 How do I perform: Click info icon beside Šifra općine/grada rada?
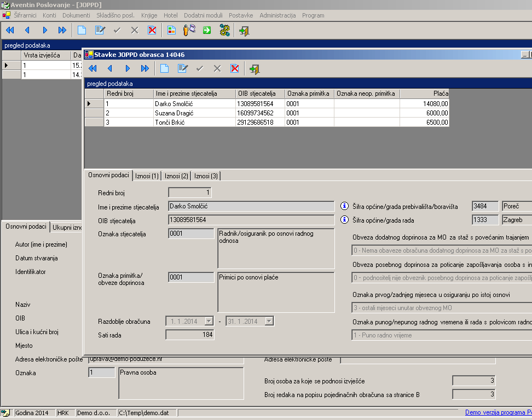(x=345, y=220)
